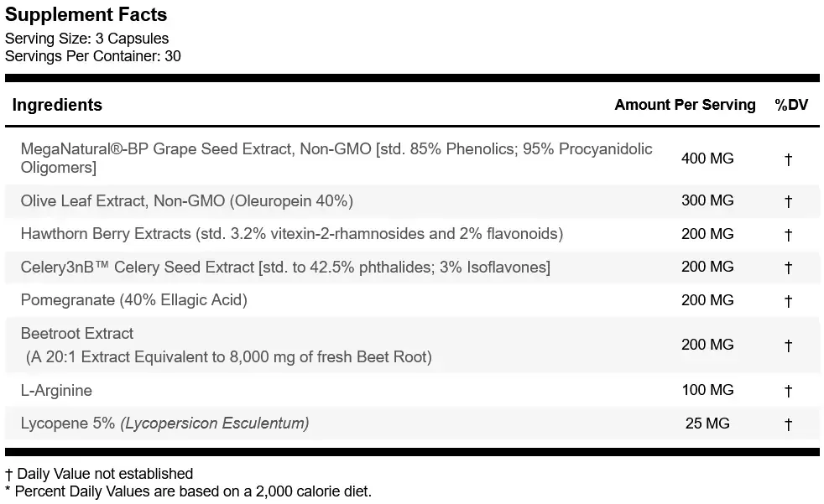Select the Hawthorn Berry Extracts ingredient

click(x=291, y=234)
